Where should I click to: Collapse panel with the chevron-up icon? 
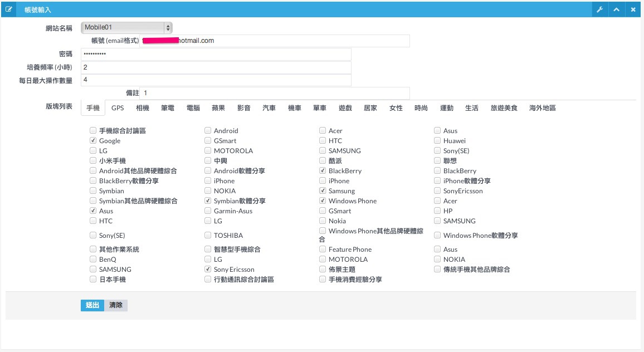(617, 9)
